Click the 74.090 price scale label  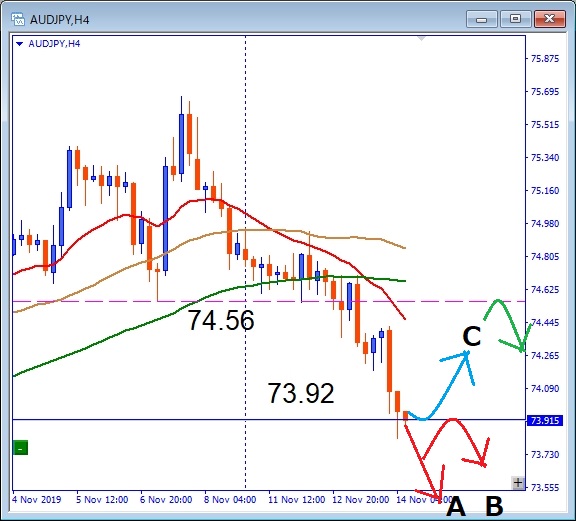click(545, 388)
